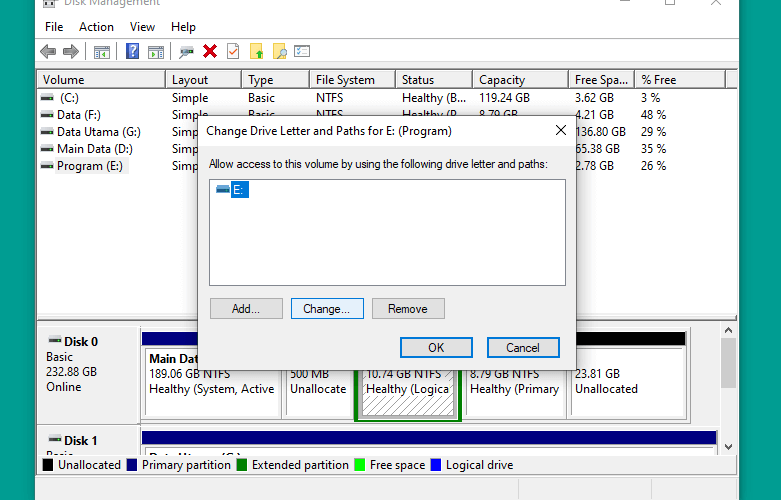Click the dark blue Primary partition legend swatch
This screenshot has width=781, height=500.
click(x=132, y=465)
